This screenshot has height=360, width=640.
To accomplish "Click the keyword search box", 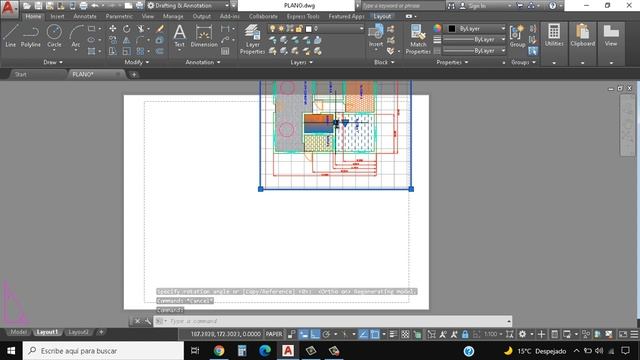I will click(x=402, y=6).
